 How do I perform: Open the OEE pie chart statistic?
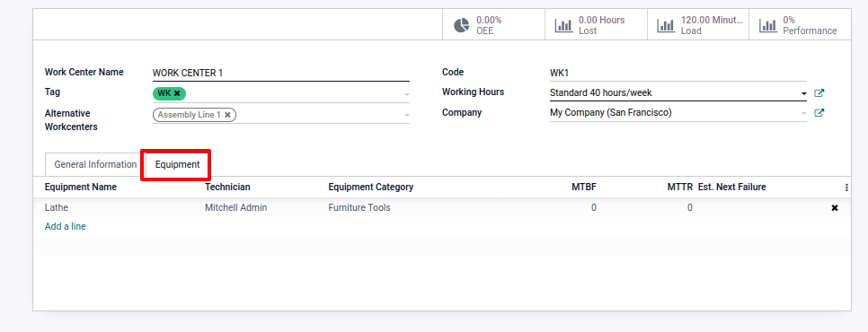tap(494, 25)
